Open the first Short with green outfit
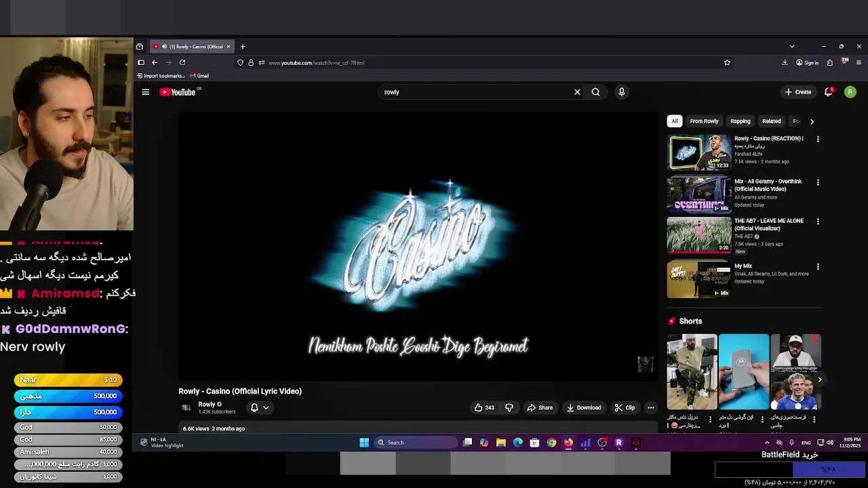 [x=692, y=372]
